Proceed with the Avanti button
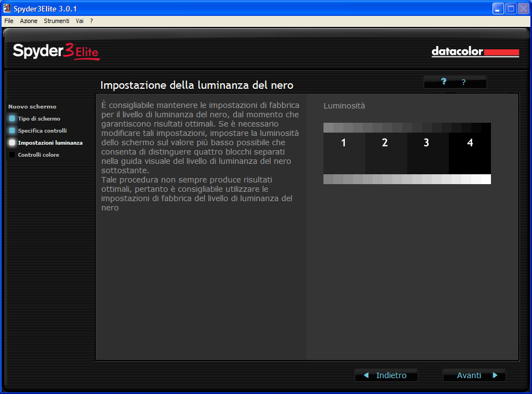Viewport: 532px width, 394px height. tap(475, 375)
